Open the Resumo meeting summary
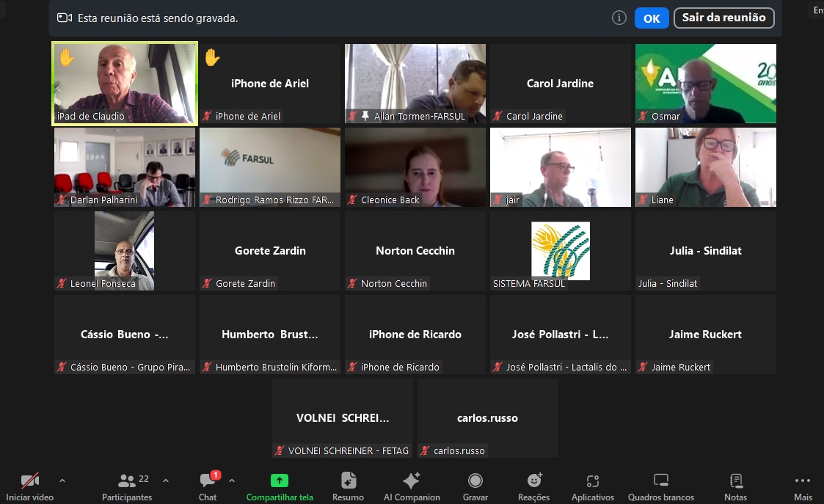This screenshot has width=824, height=504. [348, 481]
